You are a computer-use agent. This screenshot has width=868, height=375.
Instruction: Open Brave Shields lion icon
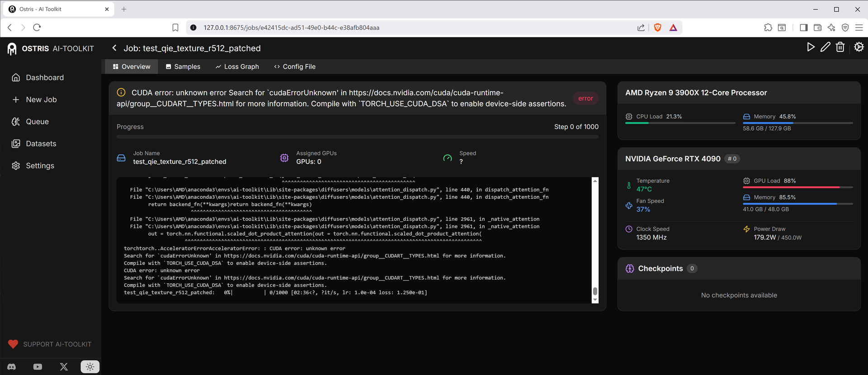click(x=658, y=28)
